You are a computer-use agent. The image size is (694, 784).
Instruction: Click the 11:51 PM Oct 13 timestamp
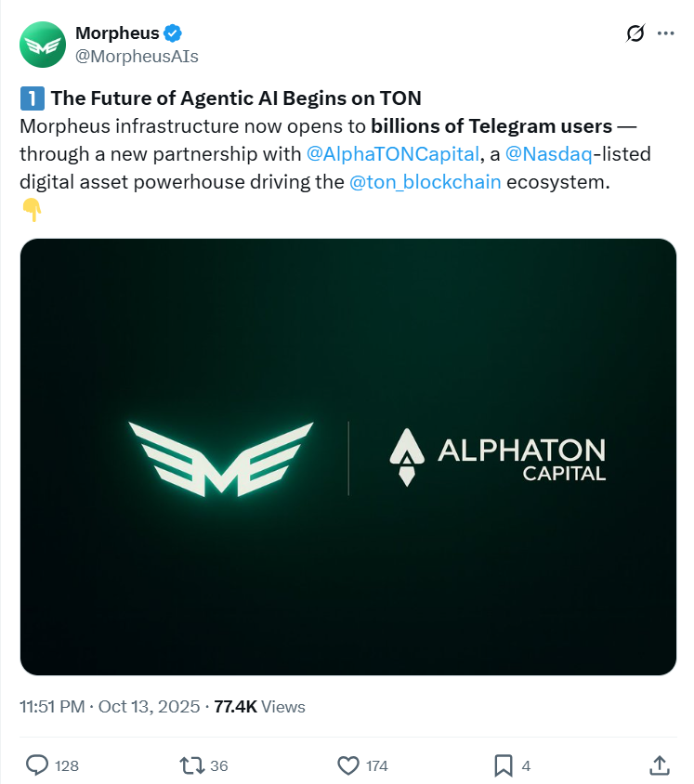(x=110, y=706)
